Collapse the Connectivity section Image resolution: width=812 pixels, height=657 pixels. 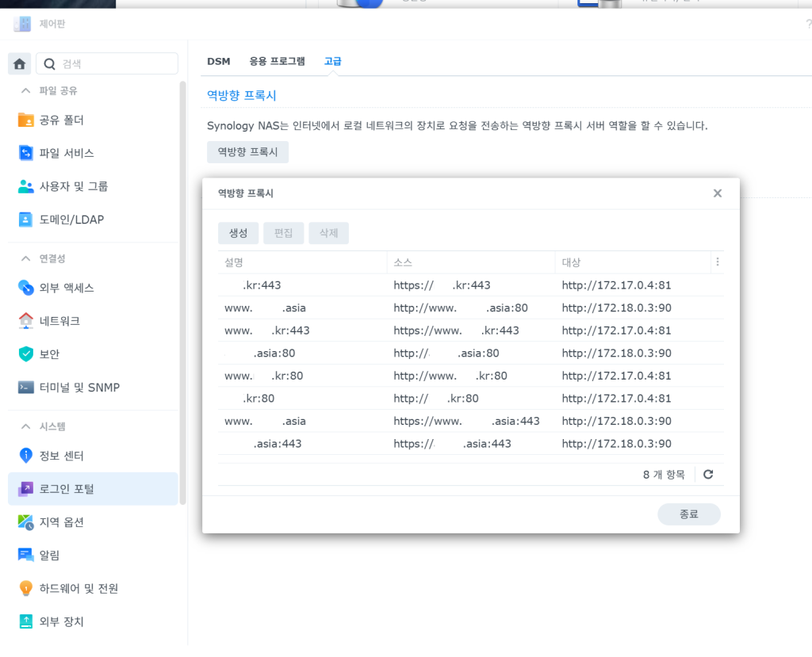[26, 258]
